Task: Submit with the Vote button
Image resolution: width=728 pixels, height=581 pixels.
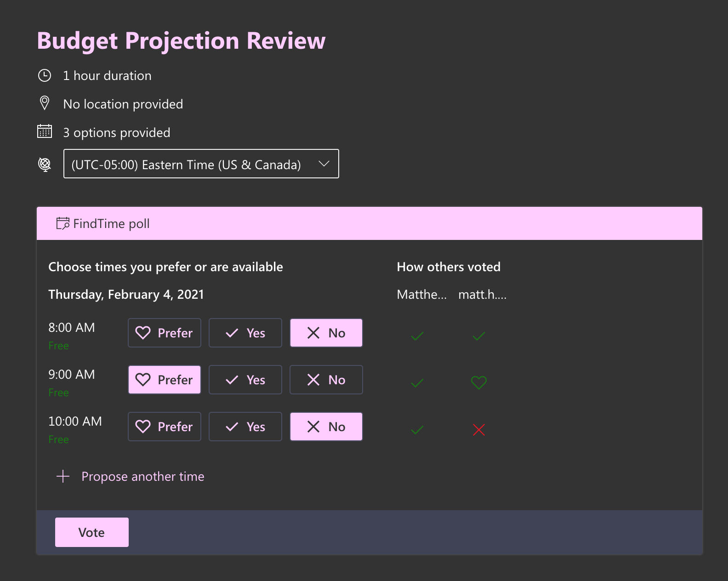Action: pos(92,532)
